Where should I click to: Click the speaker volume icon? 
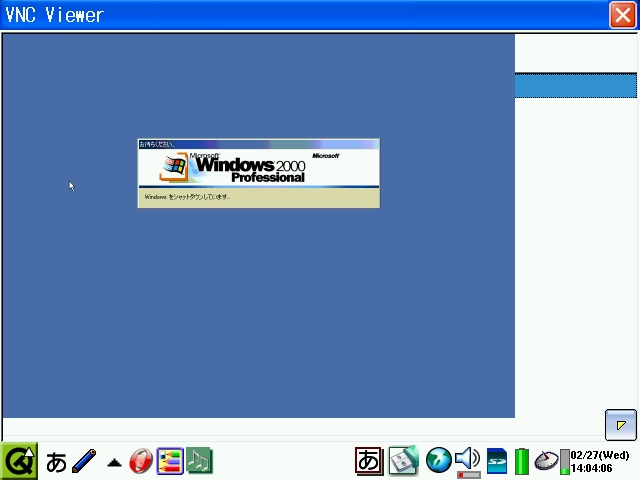pyautogui.click(x=467, y=458)
